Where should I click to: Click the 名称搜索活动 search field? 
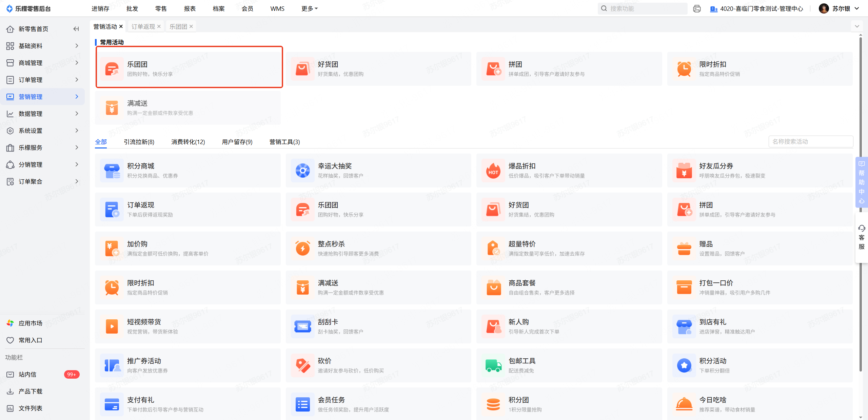pyautogui.click(x=810, y=142)
